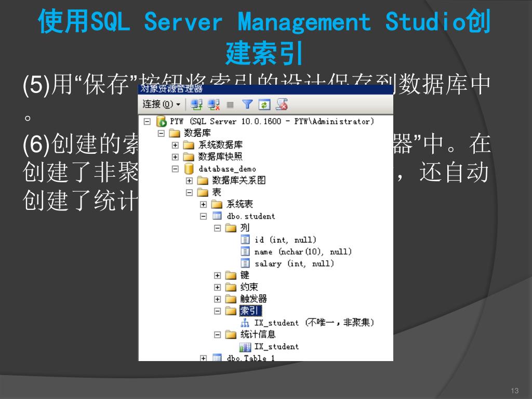The image size is (532, 399).
Task: Expand the 数据库关系图 folder
Action: tap(189, 180)
